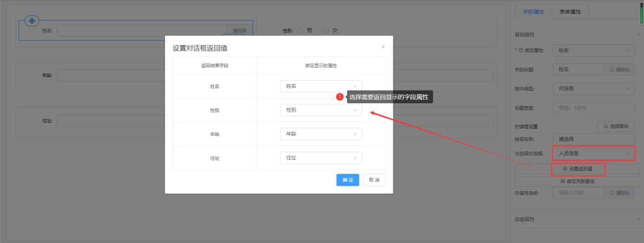This screenshot has width=644, height=243.
Task: Open the 选择对话框 dropdown showing 人员信息
Action: pos(593,153)
